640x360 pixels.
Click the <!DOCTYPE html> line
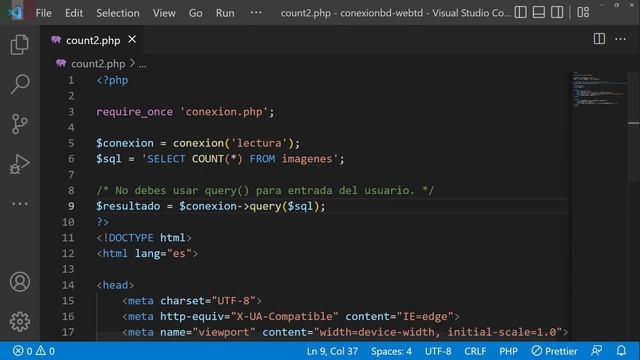[x=144, y=238]
